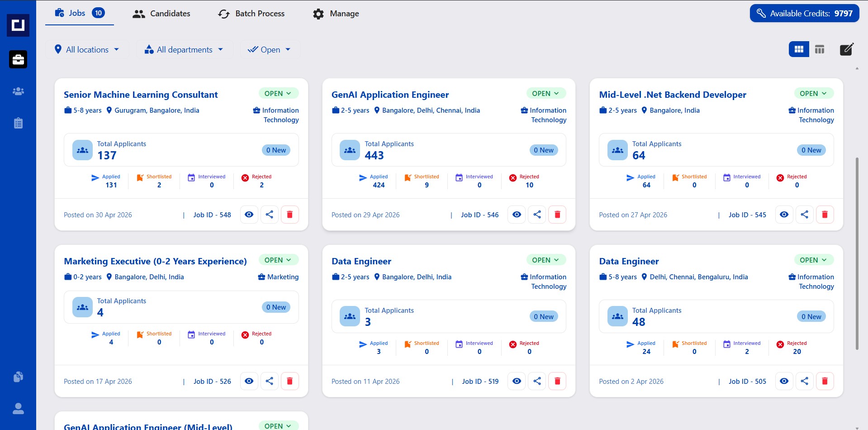The image size is (868, 430).
Task: Open the clipboard icon in sidebar
Action: point(18,123)
